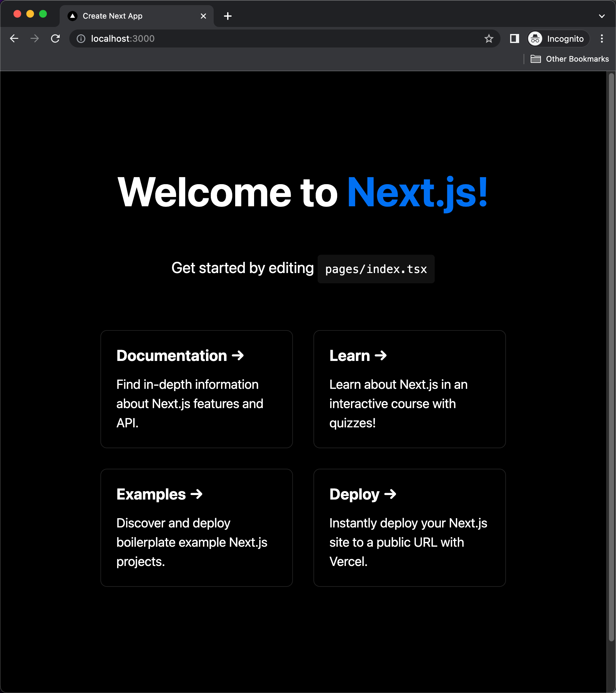Click the red close window button
This screenshot has height=693, width=616.
coord(17,14)
